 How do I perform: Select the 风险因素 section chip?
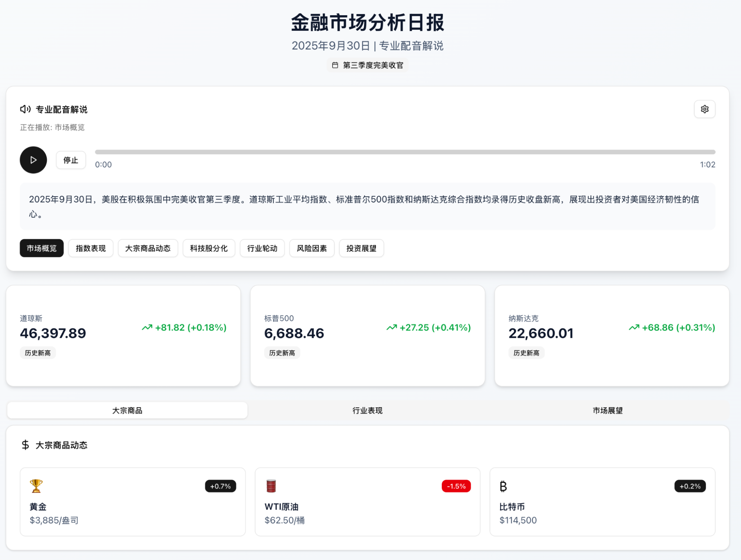(x=311, y=248)
